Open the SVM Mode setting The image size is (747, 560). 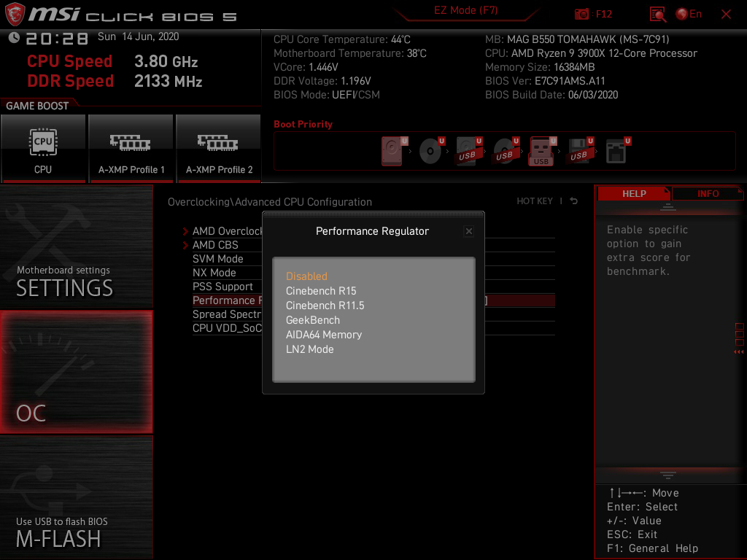217,259
